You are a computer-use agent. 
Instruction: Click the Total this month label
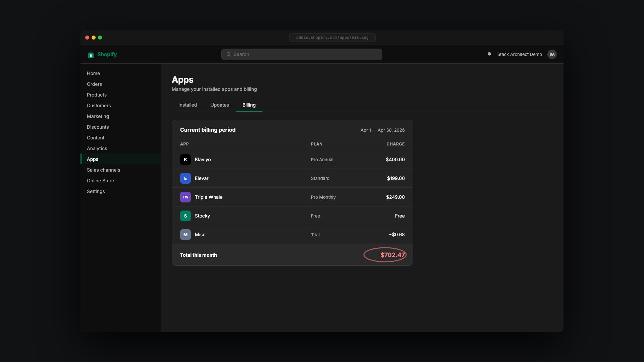click(198, 255)
